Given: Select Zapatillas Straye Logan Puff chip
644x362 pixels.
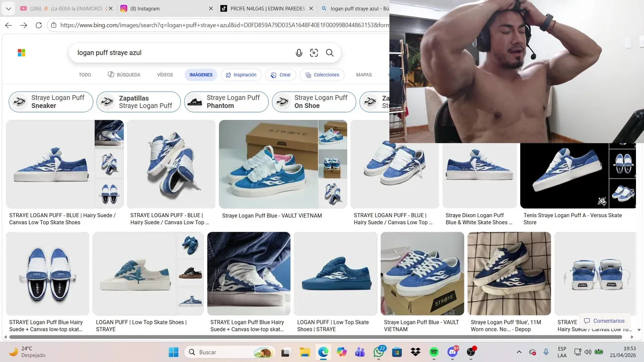Looking at the screenshot, I should [138, 102].
